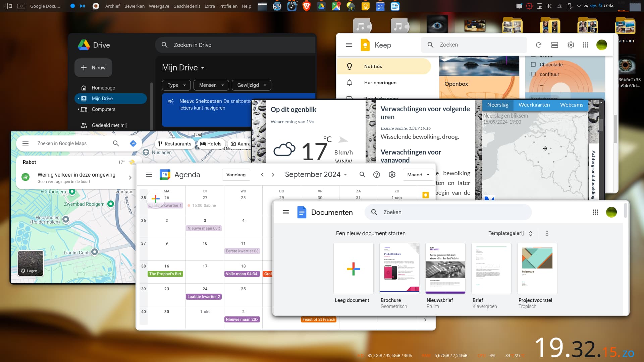Toggle Lagen satellite layer in Maps
Screen dimensions: 644x362
click(x=31, y=263)
